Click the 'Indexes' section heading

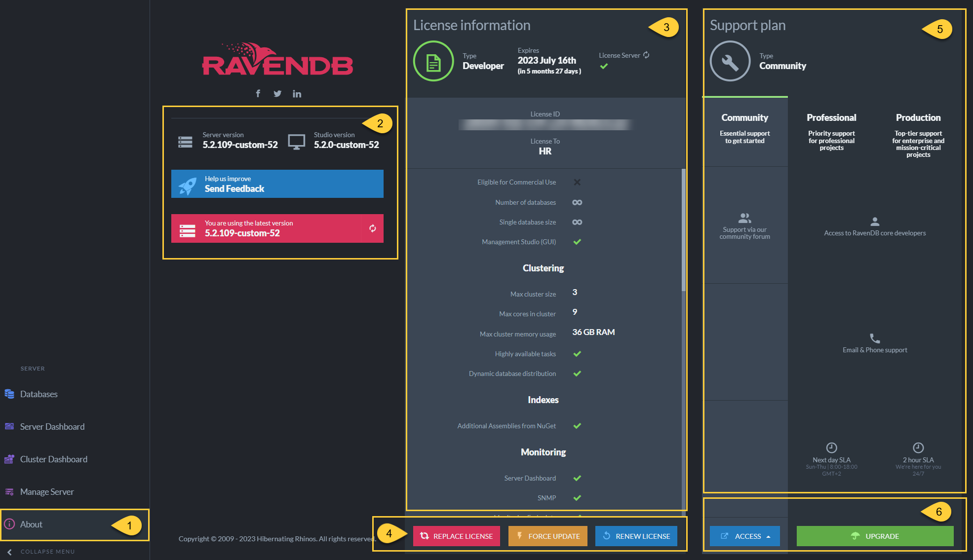click(543, 400)
